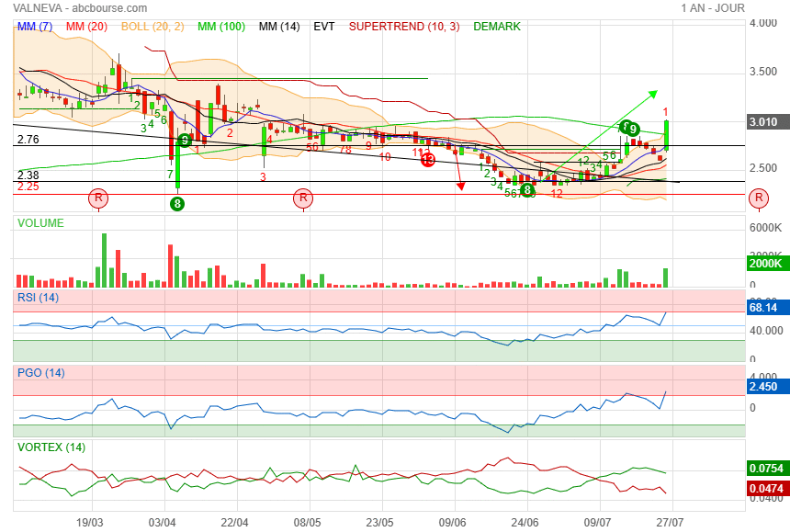The width and height of the screenshot is (790, 532).
Task: Select the green 8 circle at the June low
Action: pyautogui.click(x=527, y=190)
